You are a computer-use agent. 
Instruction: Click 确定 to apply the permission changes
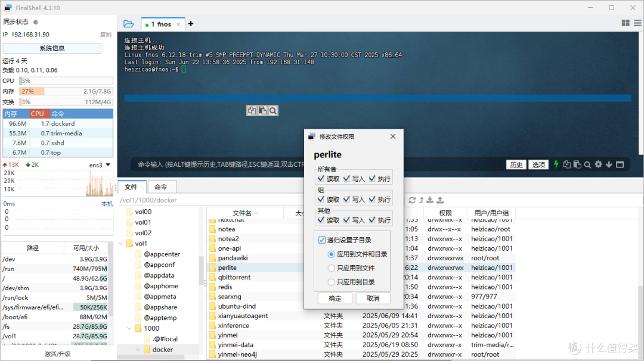pos(335,298)
